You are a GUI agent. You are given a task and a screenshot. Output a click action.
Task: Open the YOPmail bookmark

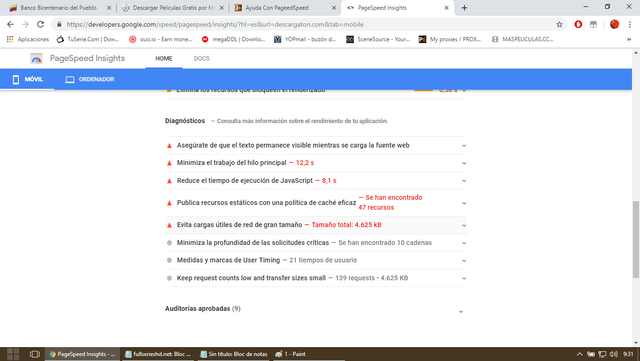click(305, 39)
